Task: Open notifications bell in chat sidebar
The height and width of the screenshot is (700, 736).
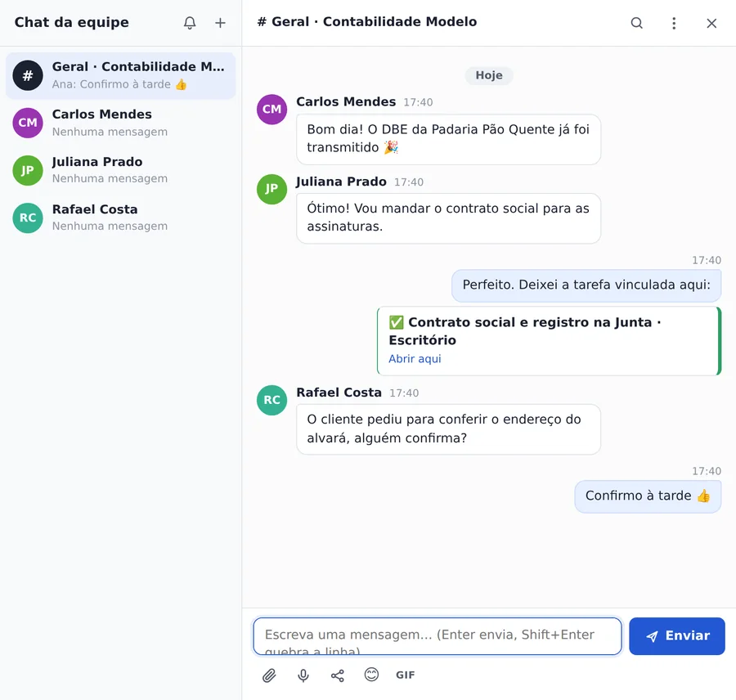Action: tap(190, 23)
